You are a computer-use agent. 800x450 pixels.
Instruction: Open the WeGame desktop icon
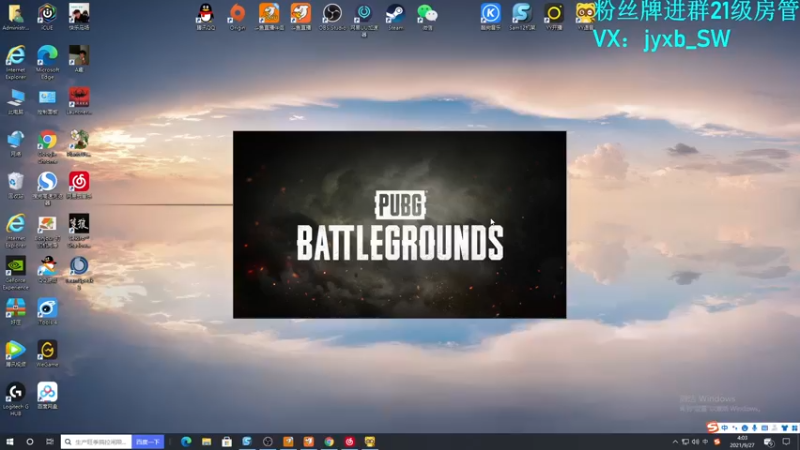tap(47, 354)
